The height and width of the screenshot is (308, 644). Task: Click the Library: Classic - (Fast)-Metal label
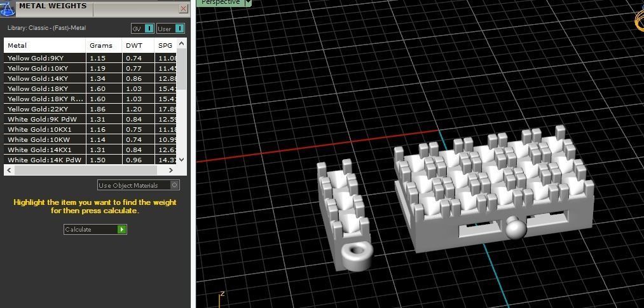click(47, 28)
